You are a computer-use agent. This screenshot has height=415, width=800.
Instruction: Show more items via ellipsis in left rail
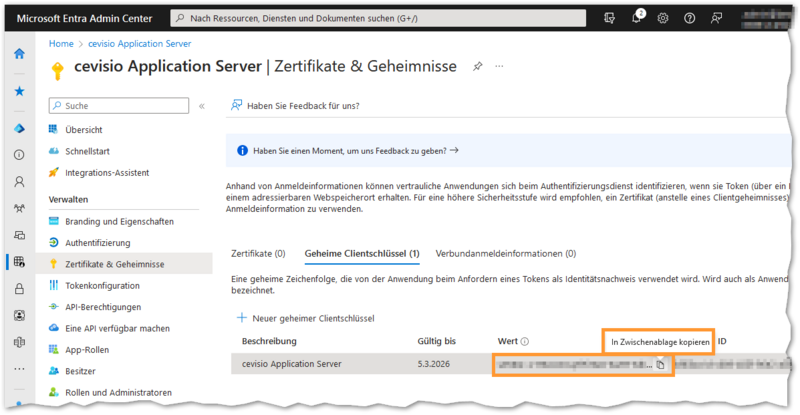pyautogui.click(x=19, y=369)
